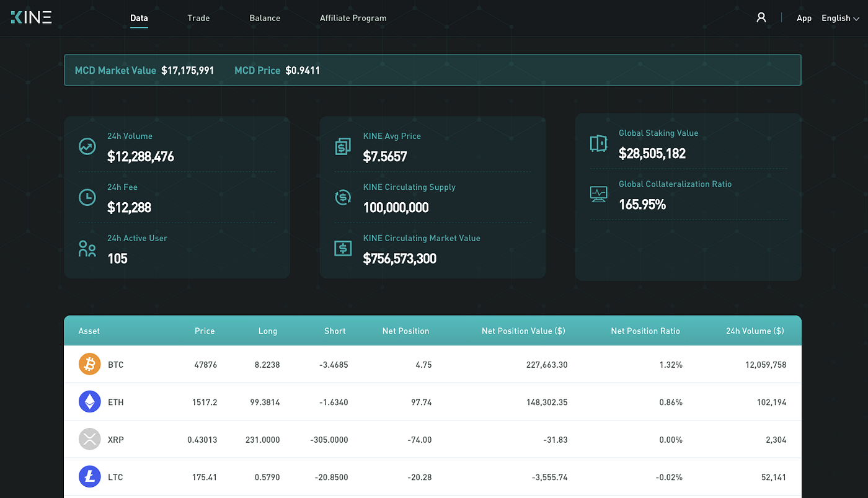Click the $12,288 fee value
The width and height of the screenshot is (868, 498).
pyautogui.click(x=129, y=208)
